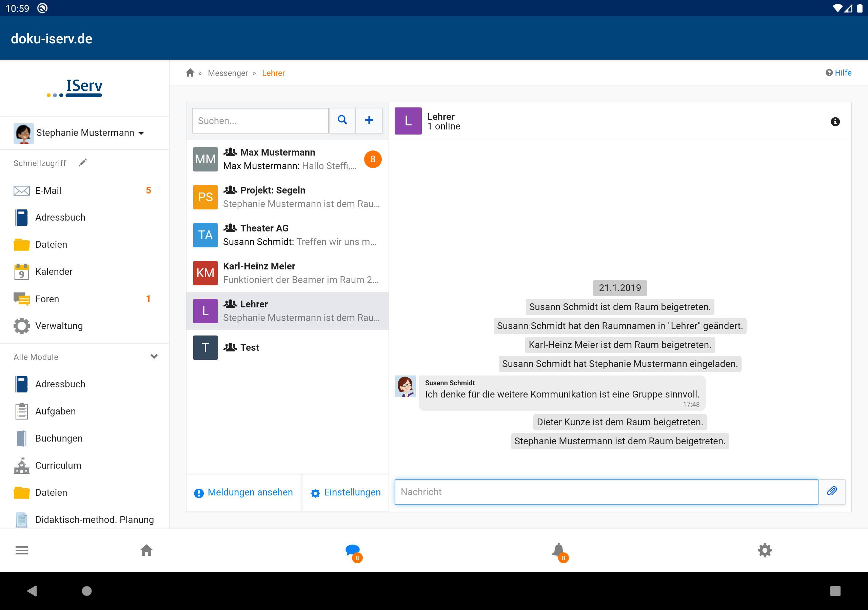Click the home breadcrumb icon
This screenshot has width=868, height=610.
pos(190,73)
